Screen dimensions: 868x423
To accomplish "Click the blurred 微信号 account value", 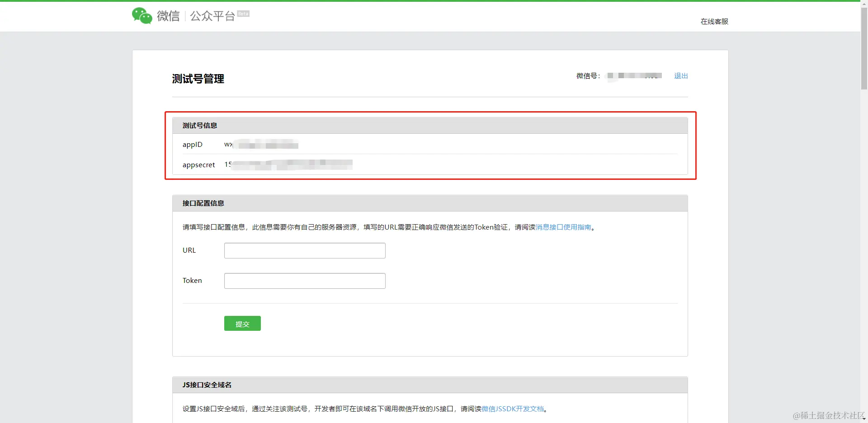I will click(x=633, y=76).
